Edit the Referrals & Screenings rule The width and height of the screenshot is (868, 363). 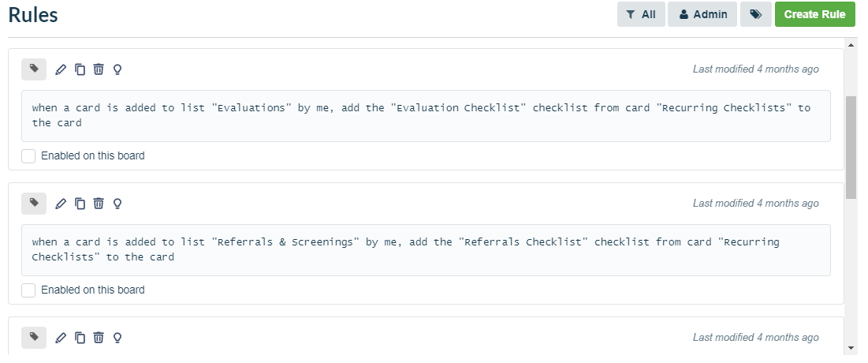61,204
